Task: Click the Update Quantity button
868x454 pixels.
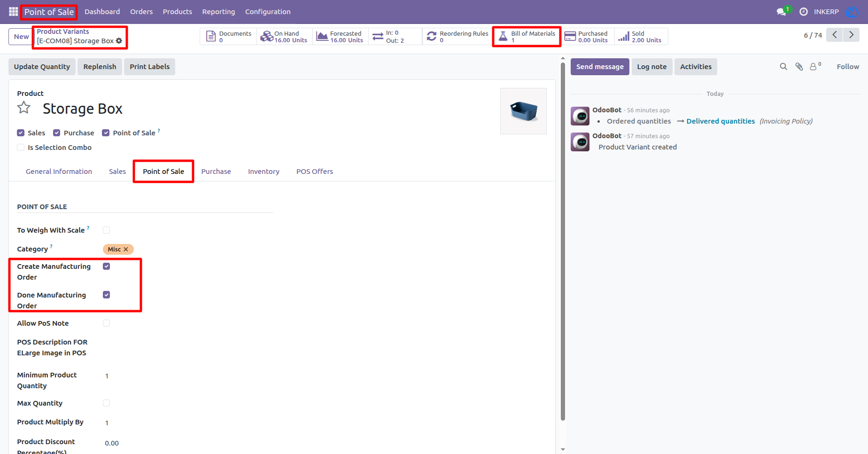Action: (42, 67)
